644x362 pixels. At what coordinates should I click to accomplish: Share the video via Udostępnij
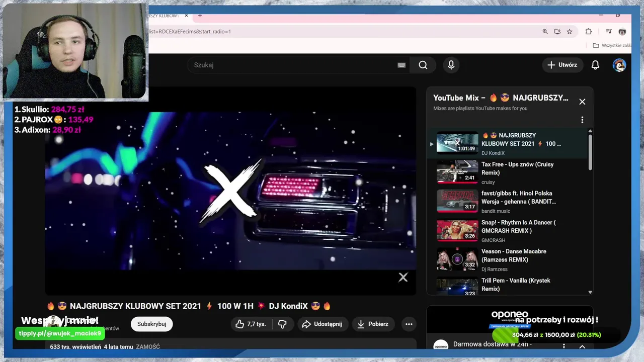pos(322,324)
